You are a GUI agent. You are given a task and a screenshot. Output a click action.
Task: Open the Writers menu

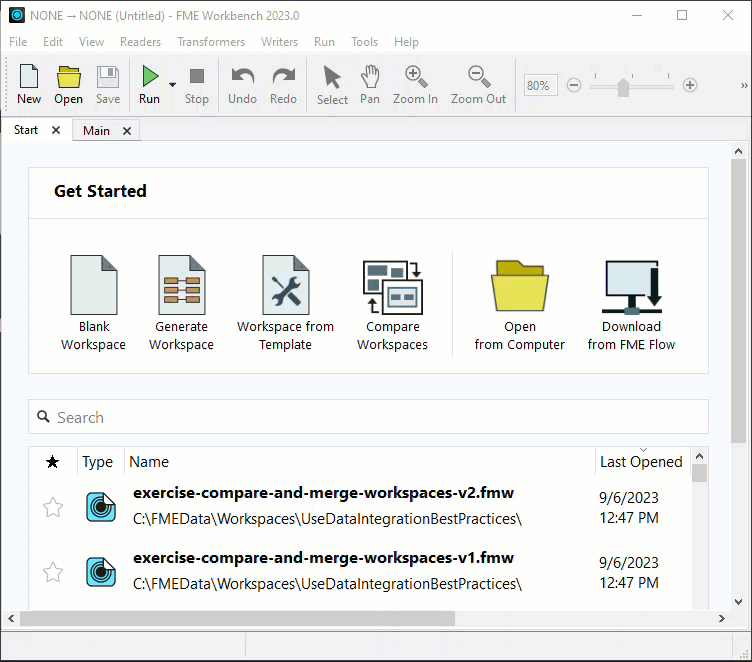[x=279, y=42]
